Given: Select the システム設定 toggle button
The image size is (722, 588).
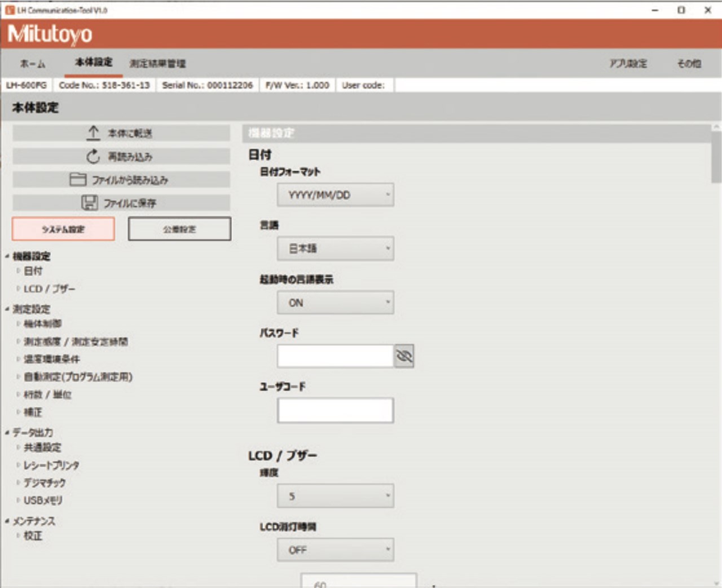Looking at the screenshot, I should click(x=63, y=229).
